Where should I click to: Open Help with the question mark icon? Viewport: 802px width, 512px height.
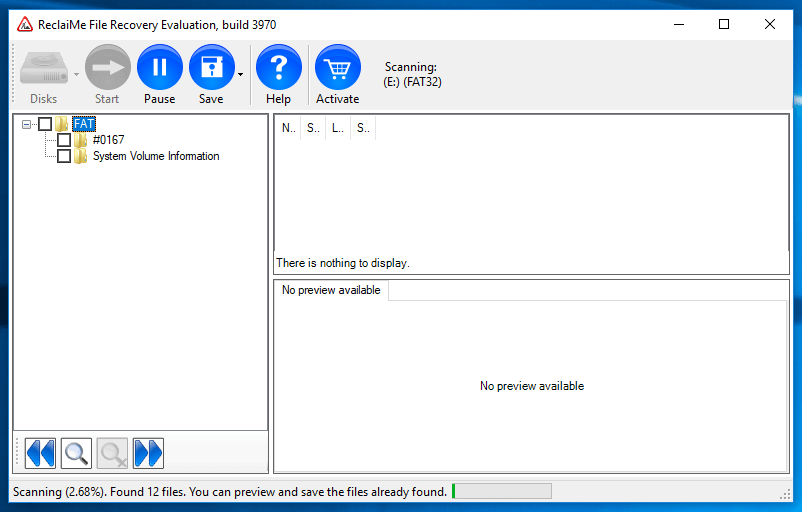279,68
